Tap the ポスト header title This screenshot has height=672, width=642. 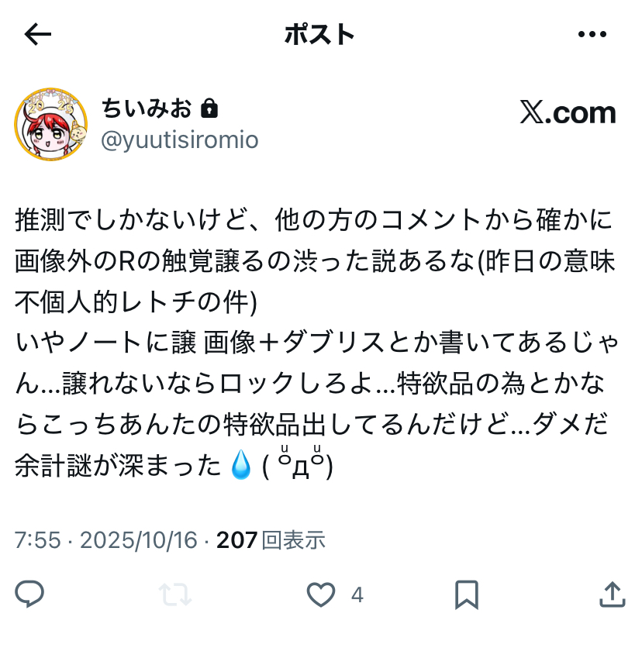tap(319, 34)
